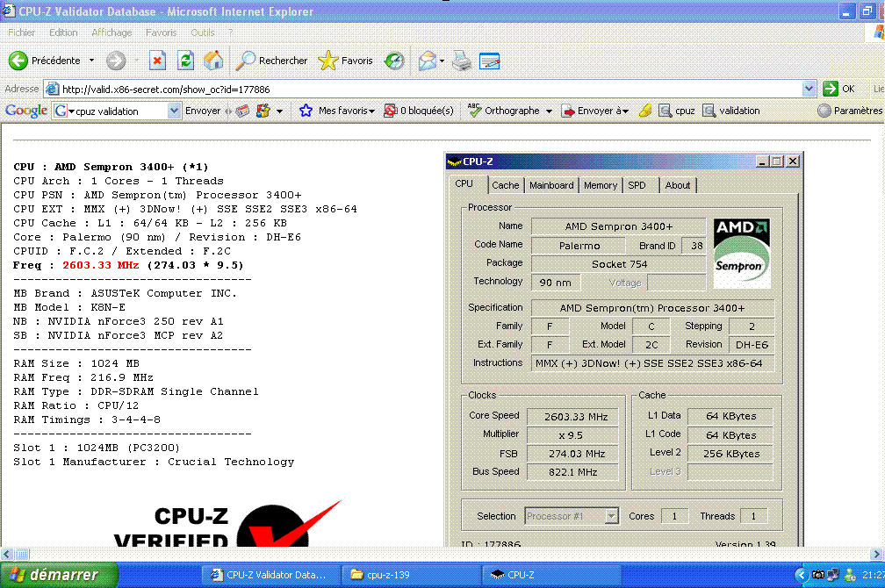
Task: Select the CPU tab in CPU-Z
Action: click(464, 184)
